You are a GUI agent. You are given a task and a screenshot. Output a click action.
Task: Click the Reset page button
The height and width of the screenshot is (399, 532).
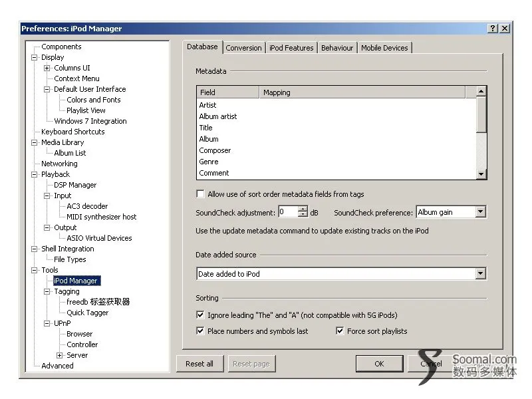[251, 364]
